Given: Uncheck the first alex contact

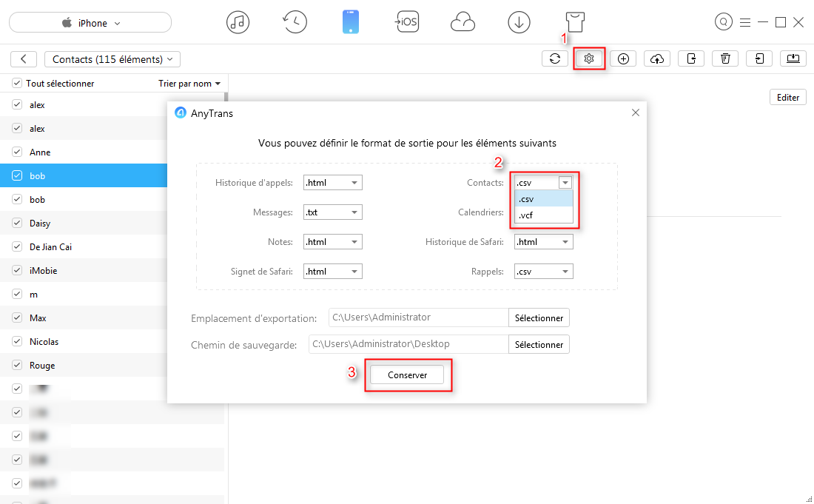Looking at the screenshot, I should point(17,104).
